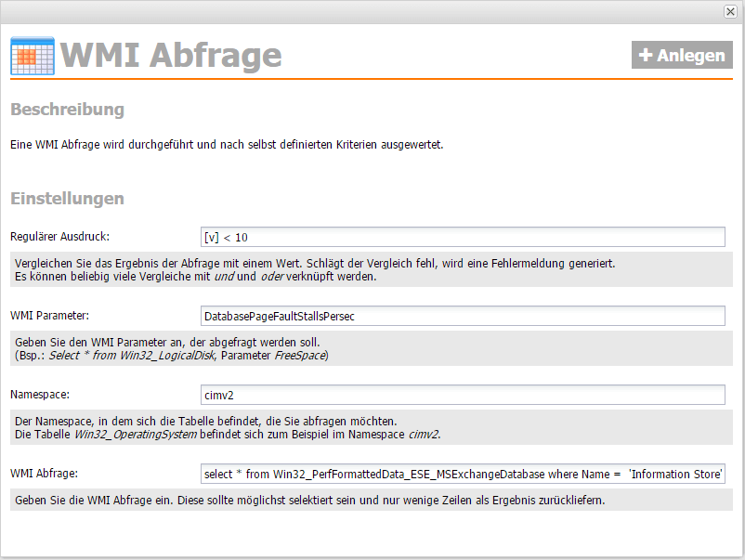Click the Beschreibung section heading
Screen dimensions: 745x560
pos(67,110)
